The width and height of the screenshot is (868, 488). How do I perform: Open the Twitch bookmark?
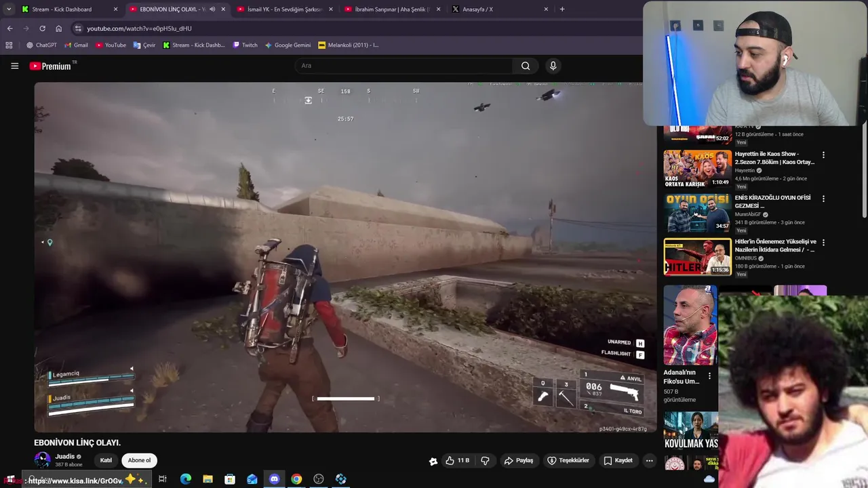pyautogui.click(x=245, y=45)
